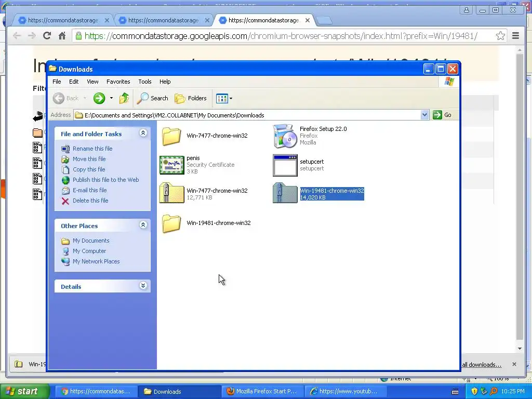Screen dimensions: 532x399
Task: Click Chrome's back arrow
Action: [17, 36]
